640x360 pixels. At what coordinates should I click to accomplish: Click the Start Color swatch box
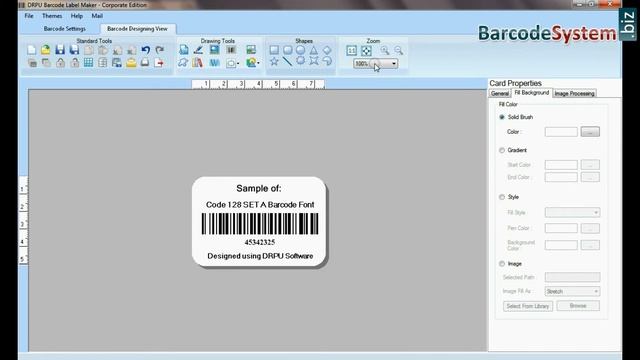561,165
